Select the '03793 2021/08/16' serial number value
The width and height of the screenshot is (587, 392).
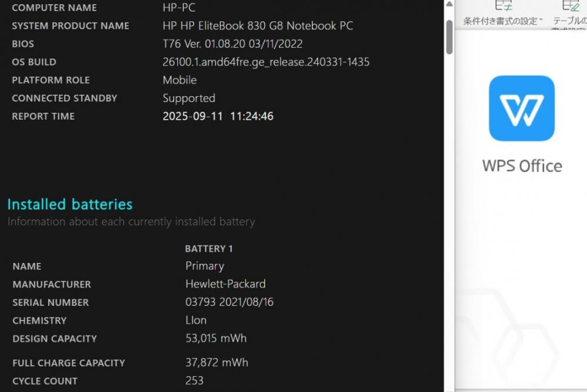coord(230,302)
